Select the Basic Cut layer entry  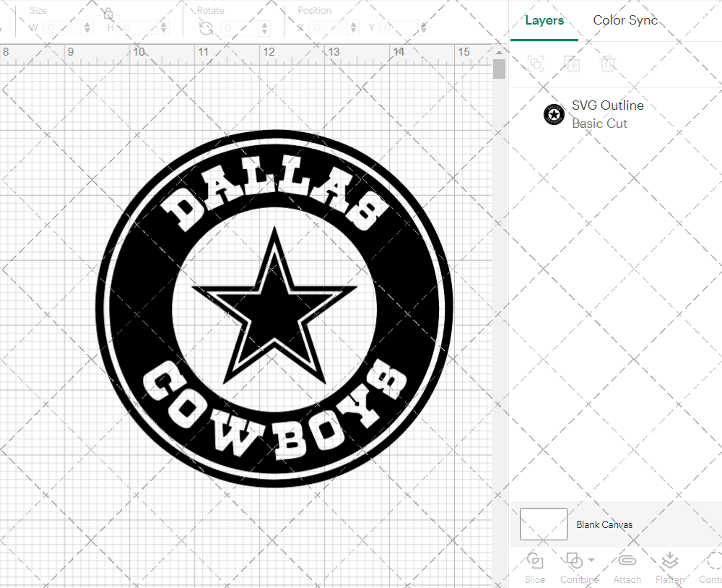(599, 124)
